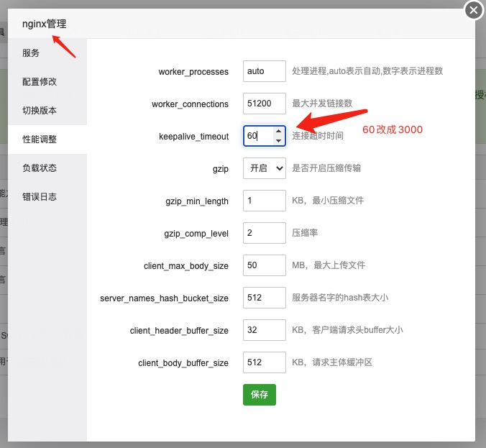
Task: Open the 配置修改 sidebar tab
Action: [47, 82]
